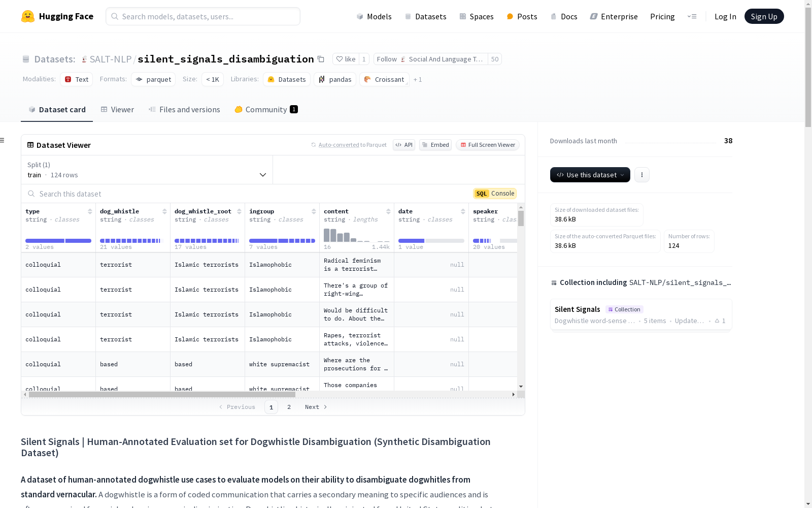This screenshot has height=508, width=812.
Task: Open the Pricing page
Action: click(x=662, y=16)
